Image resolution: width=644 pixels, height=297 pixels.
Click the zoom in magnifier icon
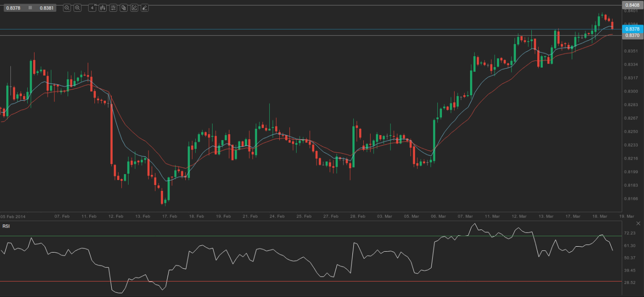pyautogui.click(x=78, y=8)
